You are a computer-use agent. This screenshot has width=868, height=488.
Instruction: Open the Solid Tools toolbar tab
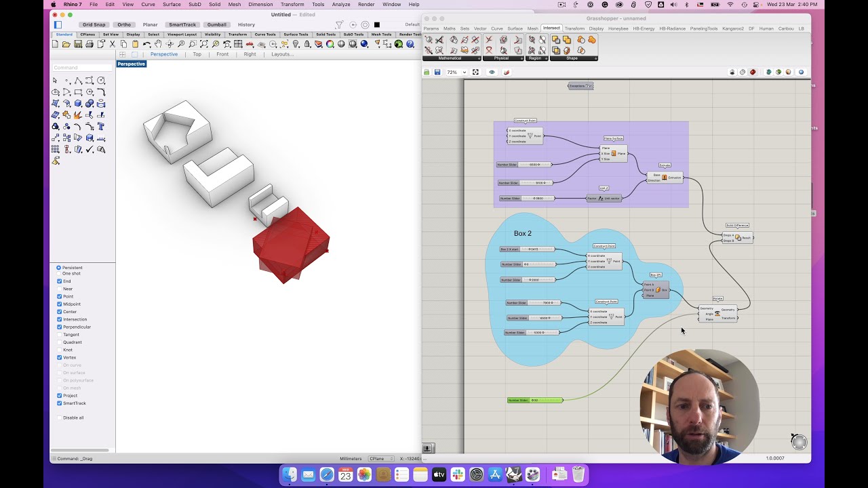(x=325, y=34)
